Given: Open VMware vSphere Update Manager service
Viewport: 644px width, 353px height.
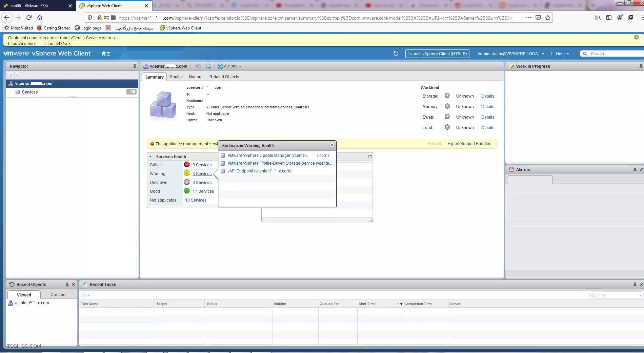Looking at the screenshot, I should pyautogui.click(x=278, y=155).
